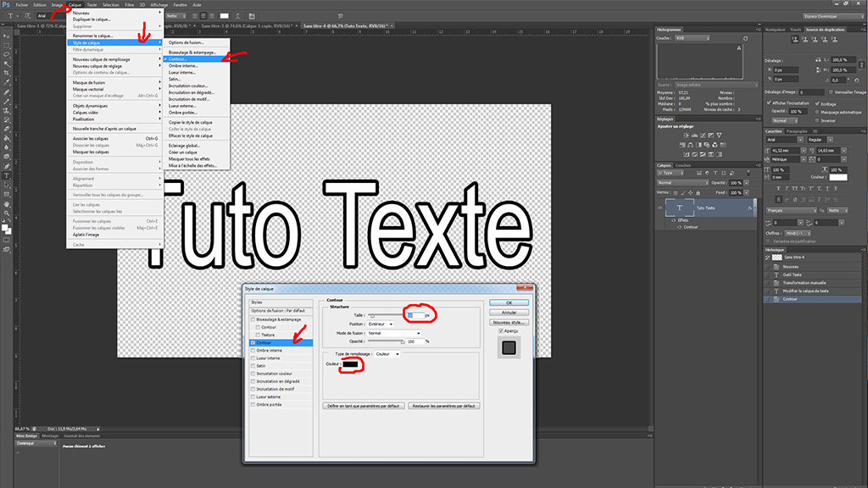The height and width of the screenshot is (488, 868).
Task: Open the Fichier menu
Action: [21, 5]
